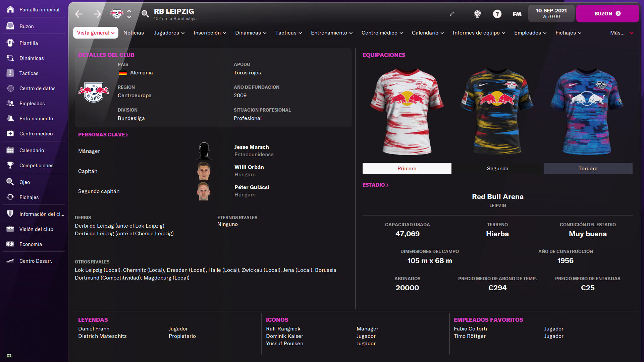
Task: Expand the Más... overflow menu
Action: (622, 33)
